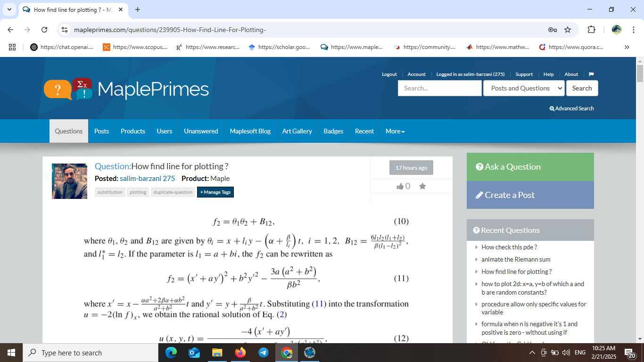Screen dimensions: 644x362
Task: Show more bookmarks chevron
Action: point(627,47)
